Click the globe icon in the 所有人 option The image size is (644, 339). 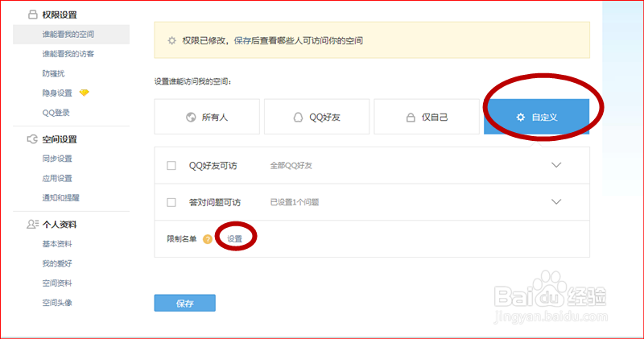click(191, 118)
